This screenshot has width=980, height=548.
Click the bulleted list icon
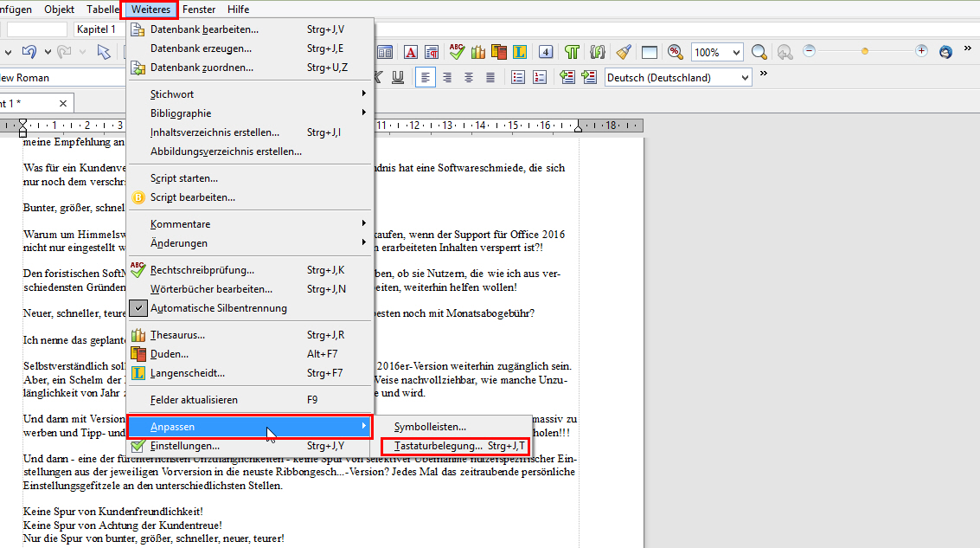(517, 78)
